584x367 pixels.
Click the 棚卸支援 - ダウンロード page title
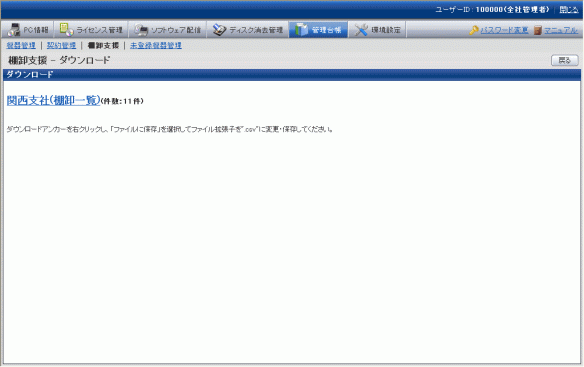59,60
